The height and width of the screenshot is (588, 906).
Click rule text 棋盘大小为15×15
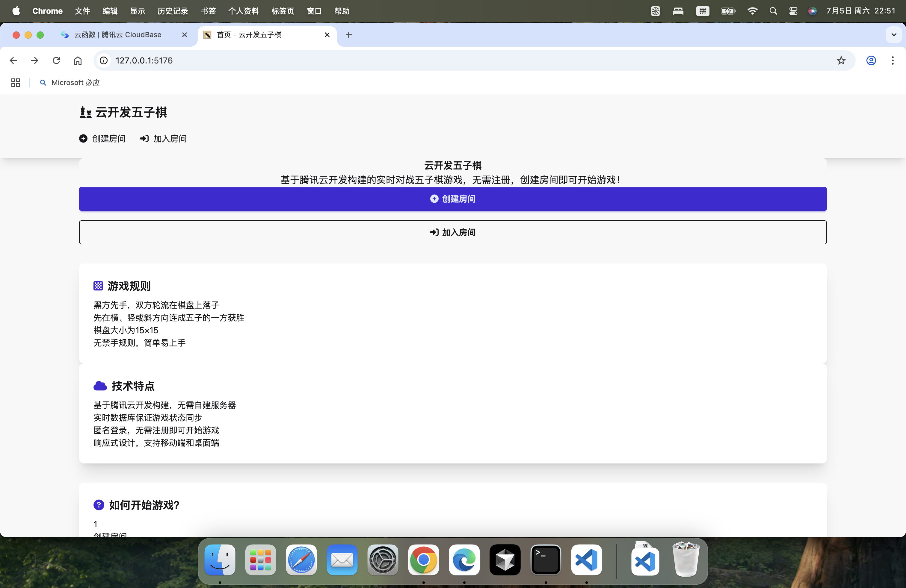(126, 330)
